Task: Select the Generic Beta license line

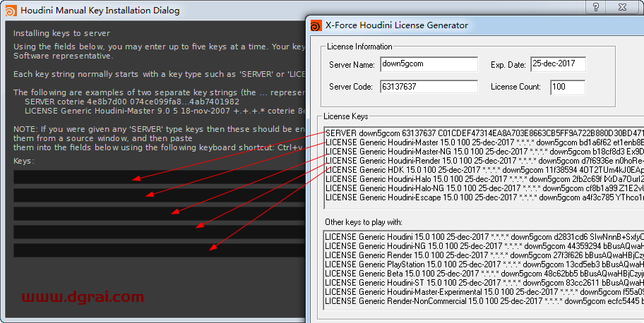Action: [484, 274]
